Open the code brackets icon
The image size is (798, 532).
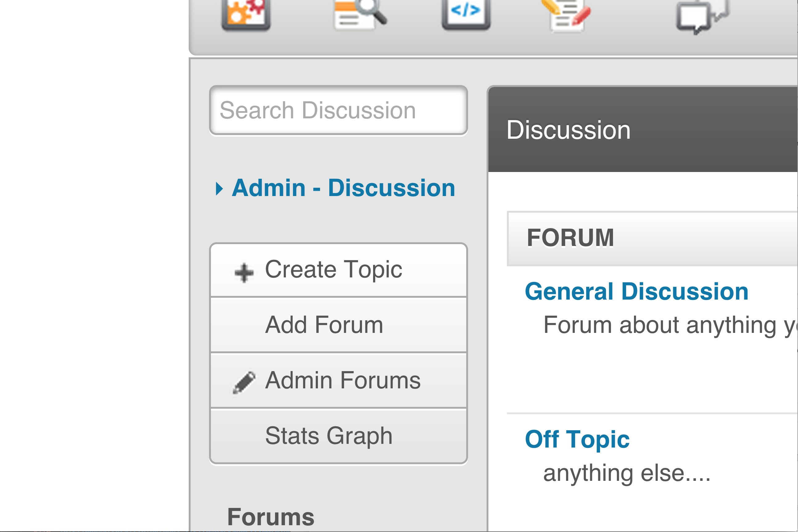(466, 13)
